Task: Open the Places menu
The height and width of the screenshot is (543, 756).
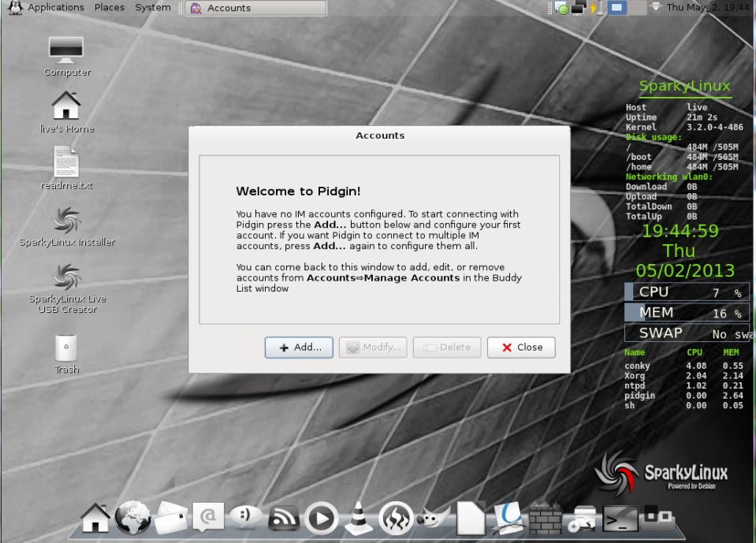Action: coord(110,8)
